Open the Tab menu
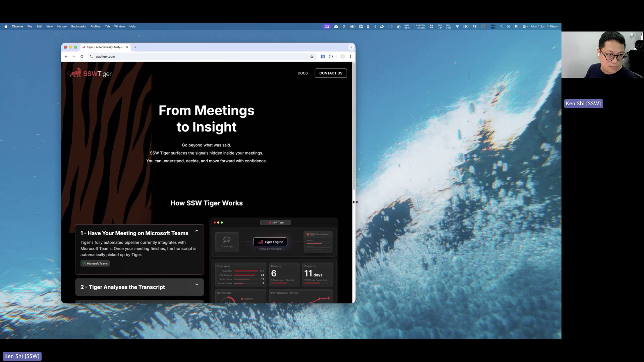The width and height of the screenshot is (644, 362). tap(107, 26)
